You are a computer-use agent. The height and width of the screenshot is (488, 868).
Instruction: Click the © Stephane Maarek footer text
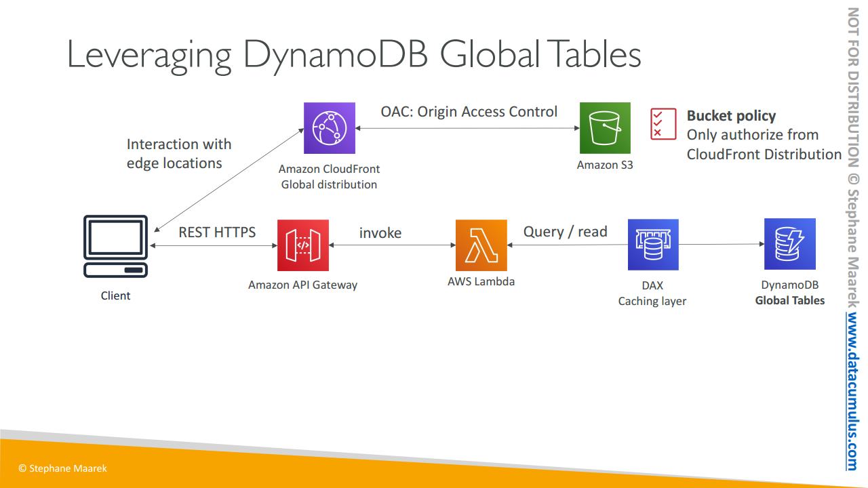(62, 468)
